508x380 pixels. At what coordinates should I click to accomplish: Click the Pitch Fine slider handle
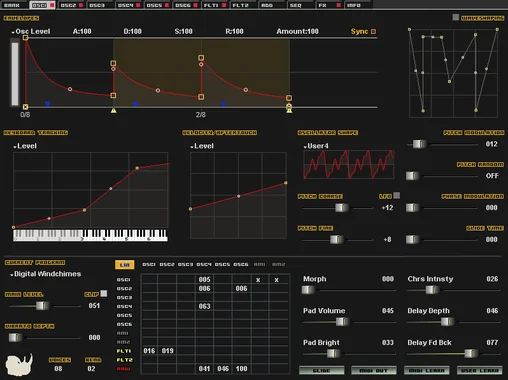click(x=337, y=239)
